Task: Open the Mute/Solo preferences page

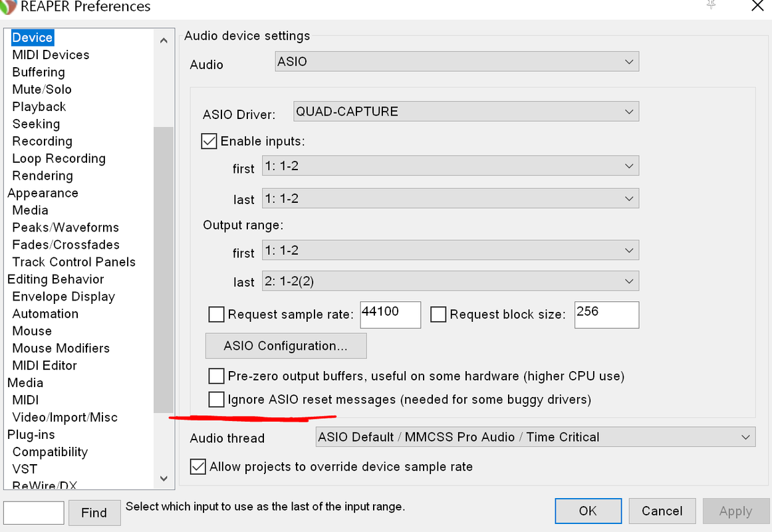Action: (x=42, y=89)
